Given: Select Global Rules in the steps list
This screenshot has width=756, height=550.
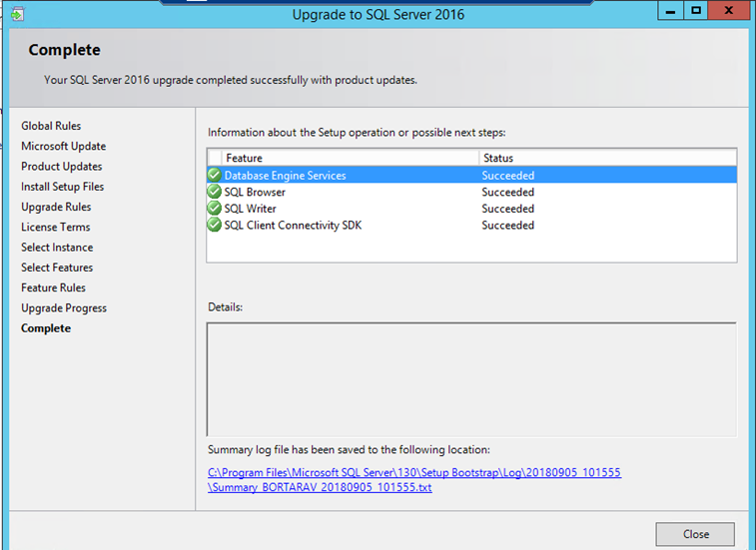Looking at the screenshot, I should point(51,126).
